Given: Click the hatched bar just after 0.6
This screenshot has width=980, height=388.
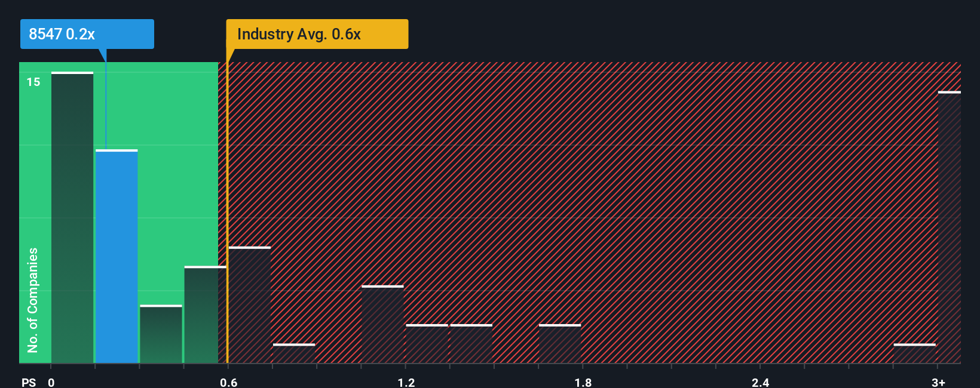Looking at the screenshot, I should tap(250, 304).
